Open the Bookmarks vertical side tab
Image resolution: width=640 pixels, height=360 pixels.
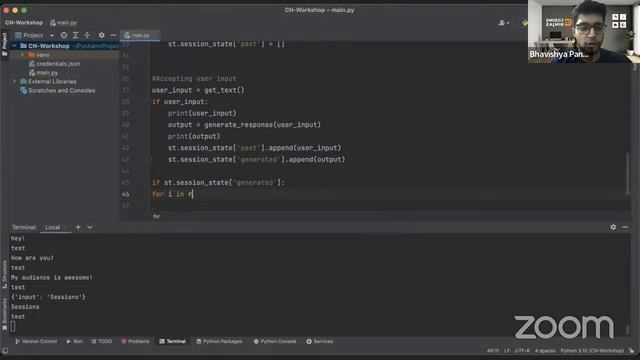[4, 314]
